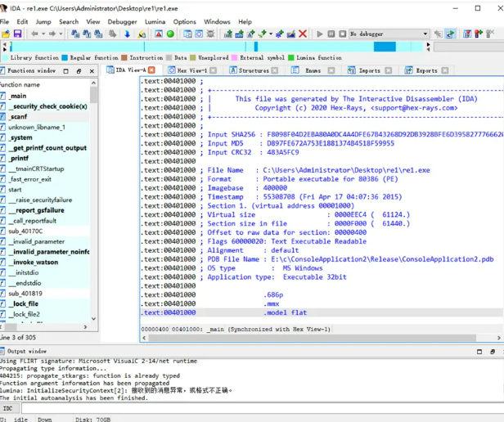Click the red triangle toolbar icon
Screen dimensions: 504x422
click(x=159, y=34)
